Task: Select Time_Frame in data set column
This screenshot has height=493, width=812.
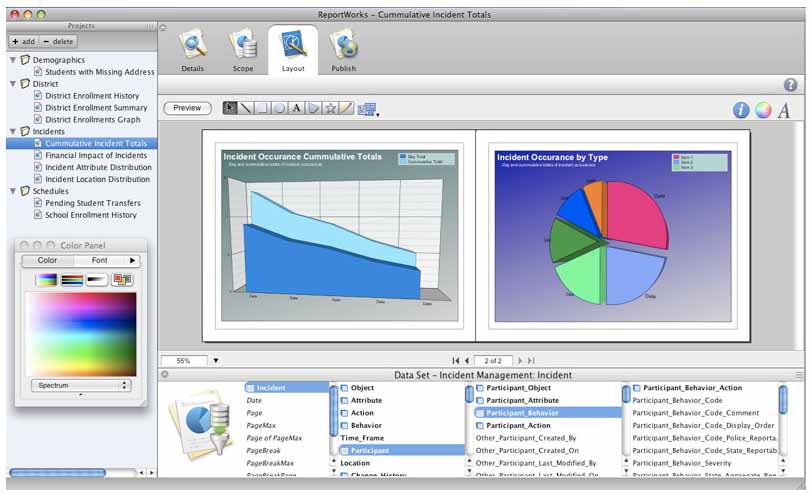Action: click(362, 438)
